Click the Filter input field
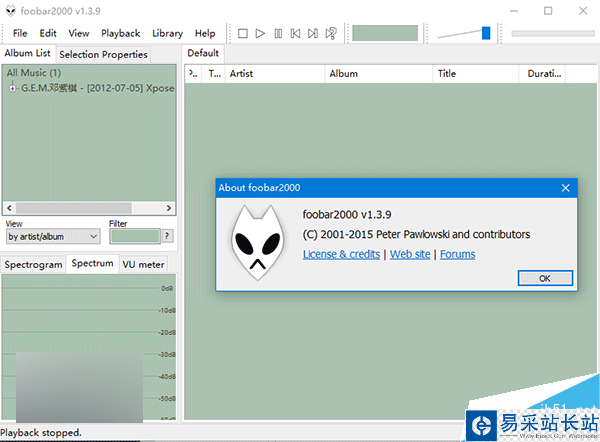Viewport: 600px width, 442px height. pos(135,236)
